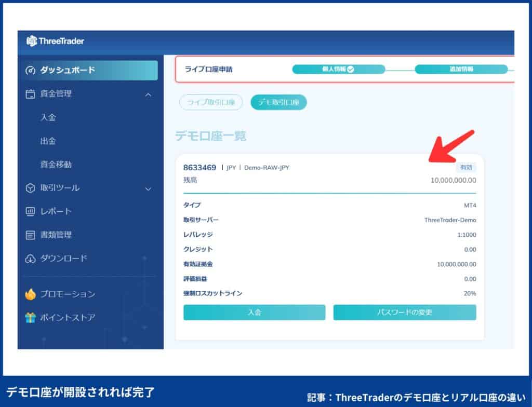Click the レバレッジ row label
This screenshot has height=407, width=532.
[x=198, y=234]
